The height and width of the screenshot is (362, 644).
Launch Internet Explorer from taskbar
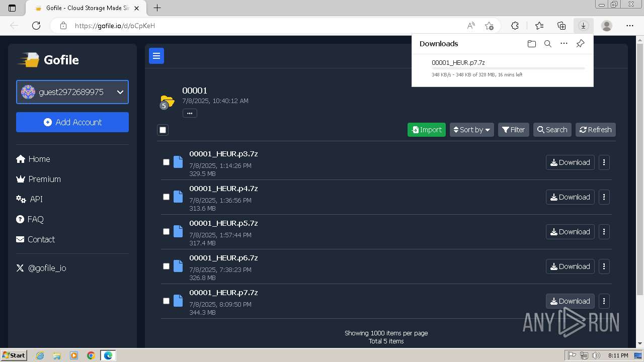(40, 355)
